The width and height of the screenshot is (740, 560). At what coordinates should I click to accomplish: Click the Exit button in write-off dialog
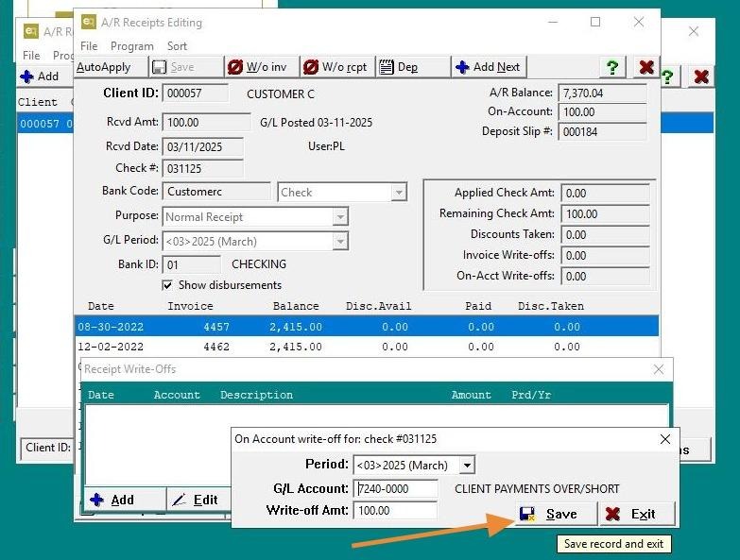pos(637,514)
